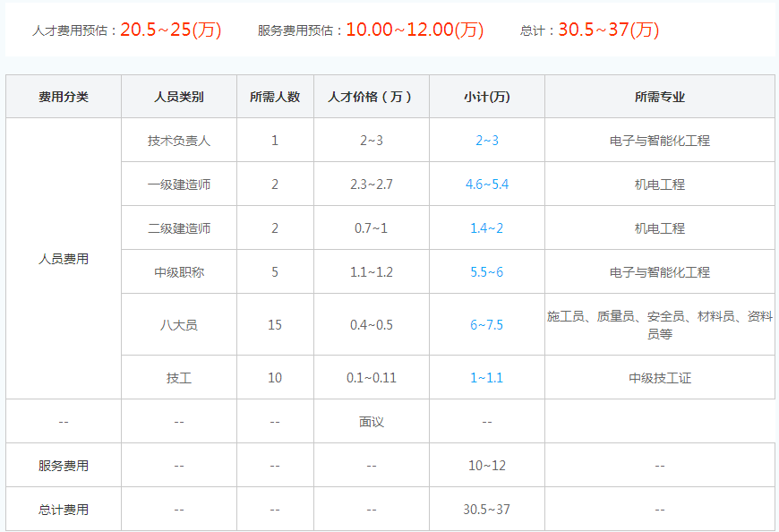The height and width of the screenshot is (532, 779).
Task: Click headcount 5 in 中级职称 row
Action: coord(275,272)
